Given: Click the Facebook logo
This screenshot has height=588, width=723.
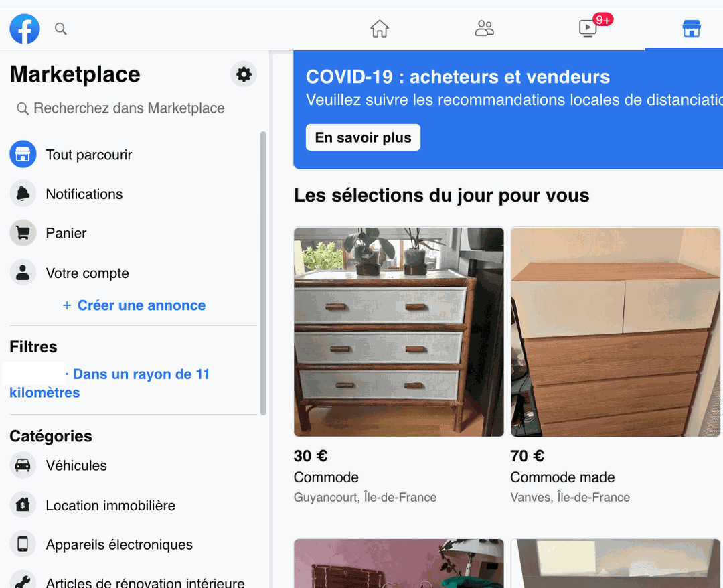Looking at the screenshot, I should pos(24,29).
